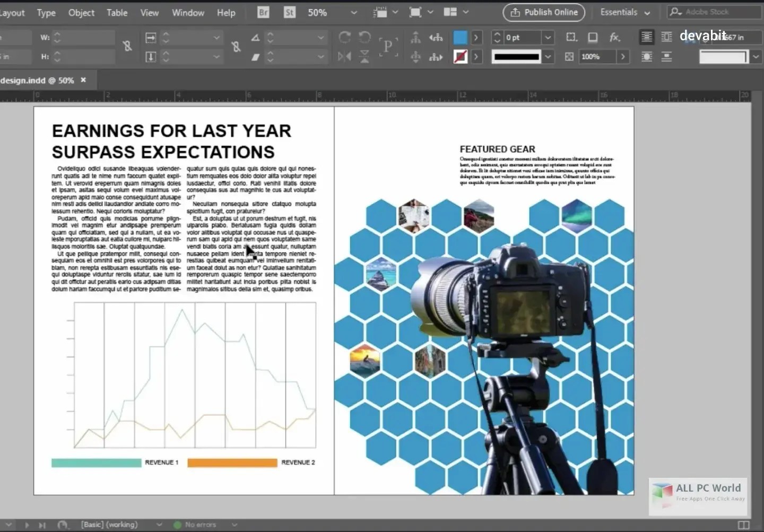
Task: Expand the 100% opacity dropdown
Action: click(623, 56)
